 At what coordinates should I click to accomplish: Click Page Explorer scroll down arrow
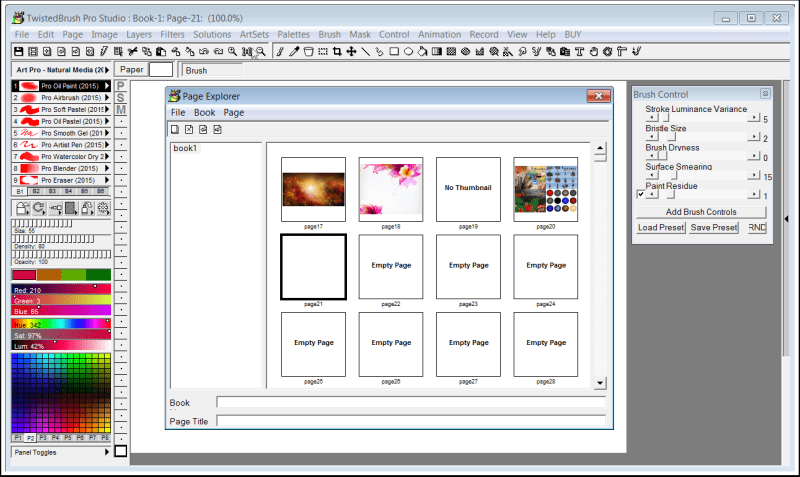click(x=600, y=383)
